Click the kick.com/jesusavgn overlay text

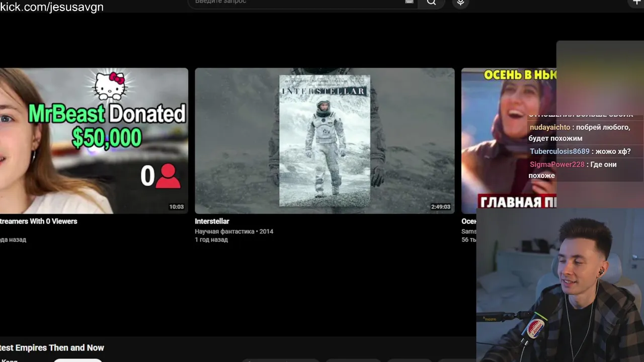[52, 7]
